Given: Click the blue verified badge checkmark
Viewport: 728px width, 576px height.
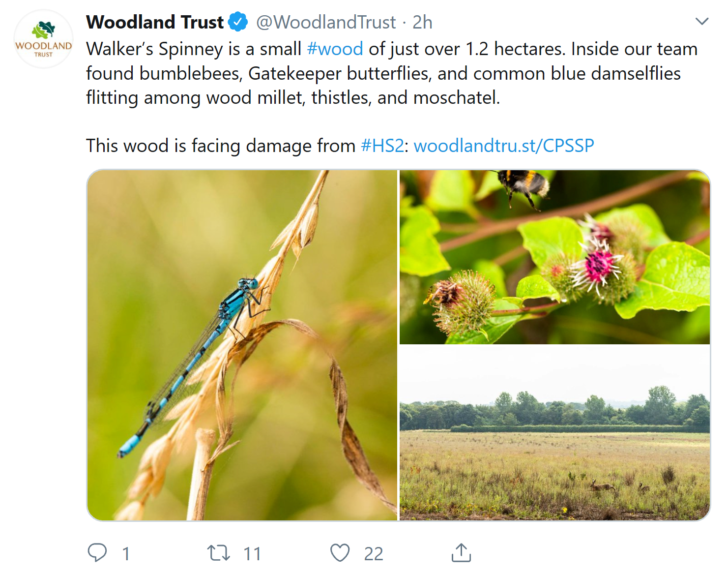Looking at the screenshot, I should point(239,22).
